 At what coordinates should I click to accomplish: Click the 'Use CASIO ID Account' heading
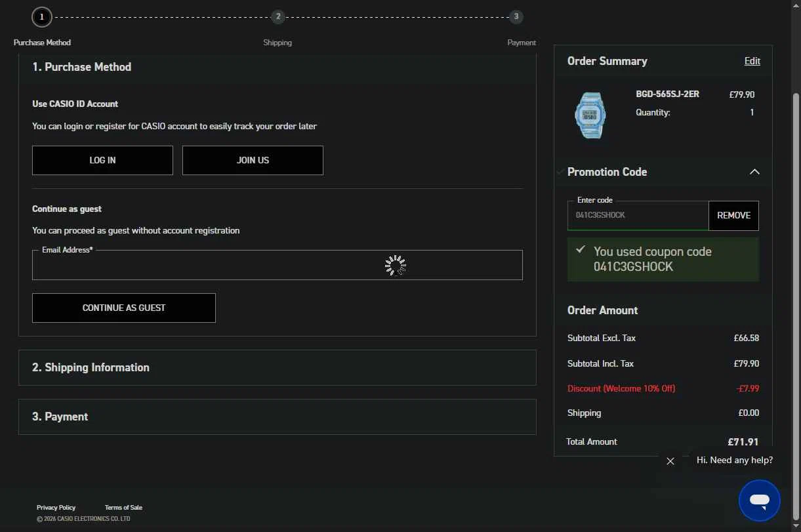(x=75, y=104)
